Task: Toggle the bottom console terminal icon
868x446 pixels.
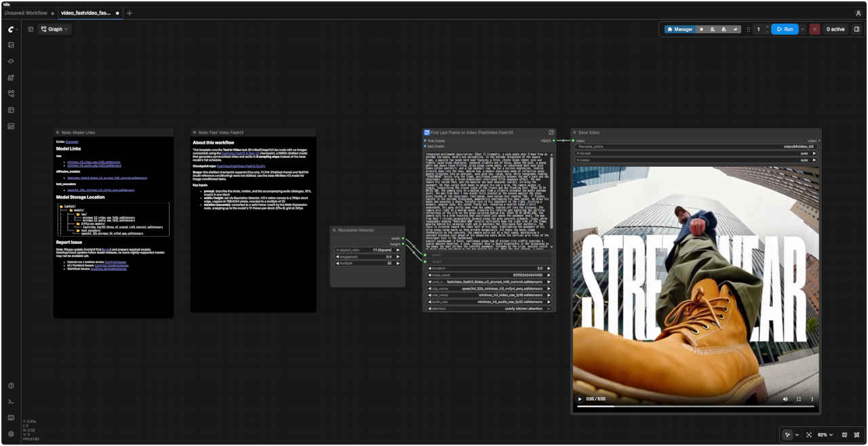Action: [11, 402]
